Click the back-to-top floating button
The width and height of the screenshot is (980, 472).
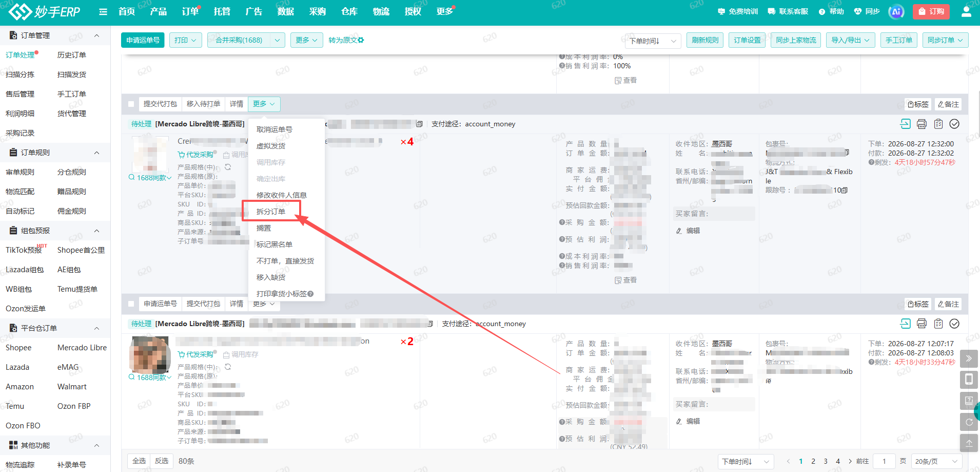[969, 443]
